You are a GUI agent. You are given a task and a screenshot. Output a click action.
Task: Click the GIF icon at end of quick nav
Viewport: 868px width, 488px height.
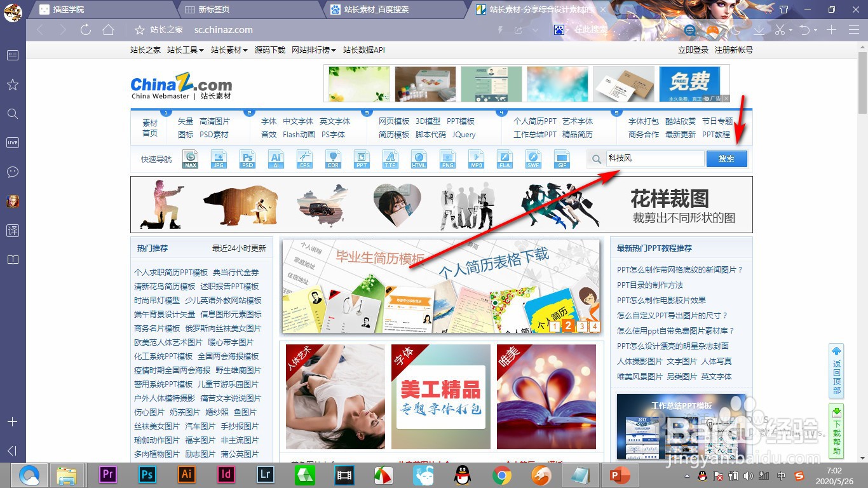coord(562,159)
